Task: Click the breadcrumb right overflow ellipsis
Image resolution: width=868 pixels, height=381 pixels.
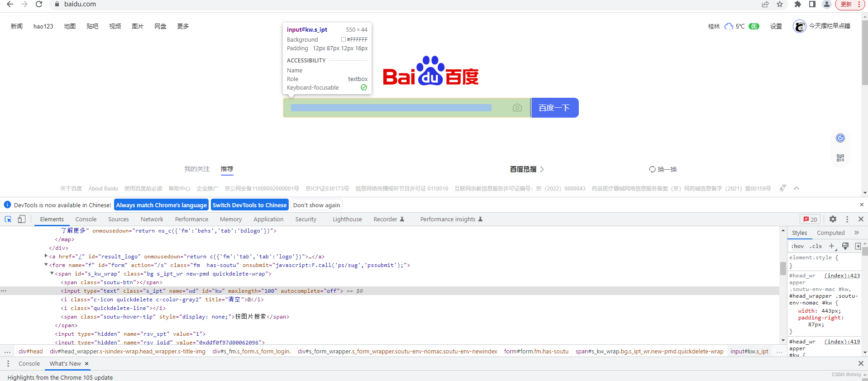Action: (x=779, y=352)
